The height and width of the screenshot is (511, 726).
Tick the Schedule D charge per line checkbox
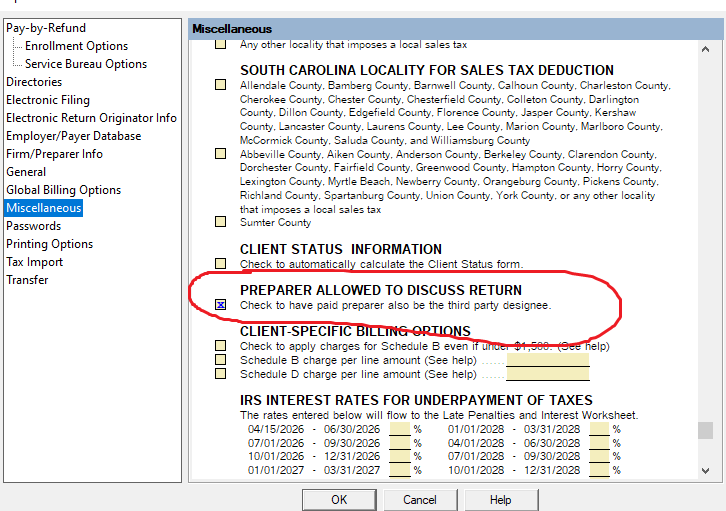point(221,374)
